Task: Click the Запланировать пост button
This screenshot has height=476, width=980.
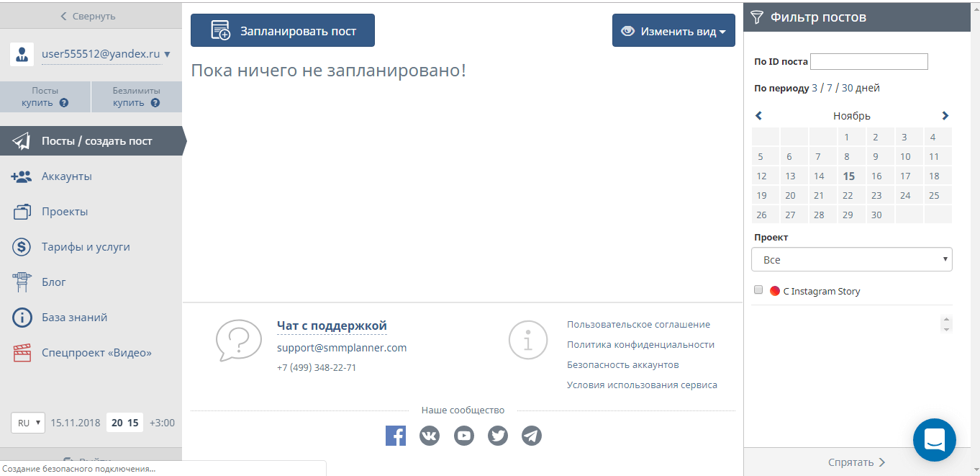Action: (283, 31)
